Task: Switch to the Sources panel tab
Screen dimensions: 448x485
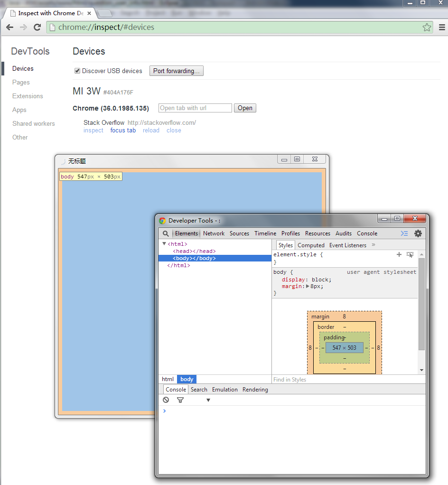Action: coord(239,233)
